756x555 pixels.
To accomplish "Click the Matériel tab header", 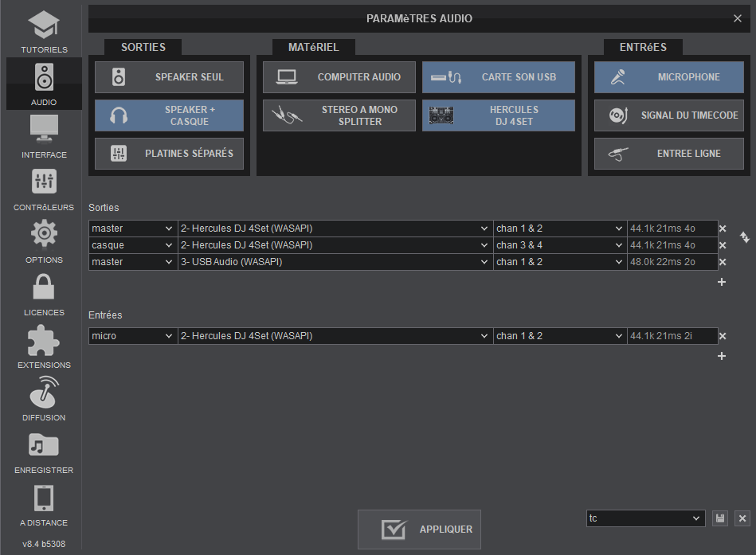I will pyautogui.click(x=313, y=47).
